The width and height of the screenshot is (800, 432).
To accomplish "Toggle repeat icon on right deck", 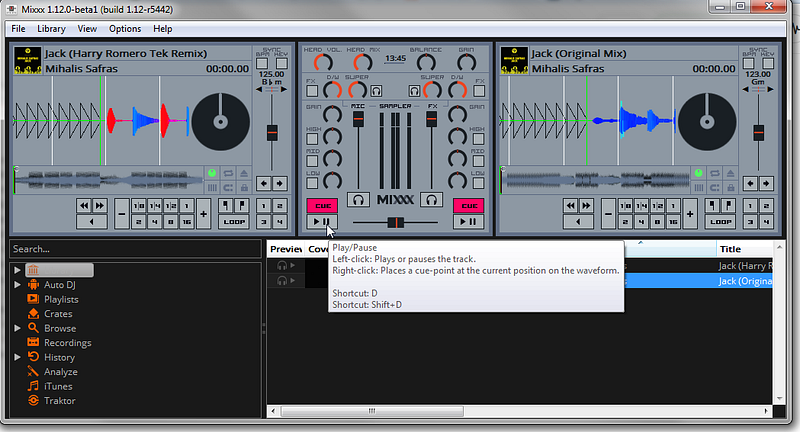I will click(x=715, y=173).
